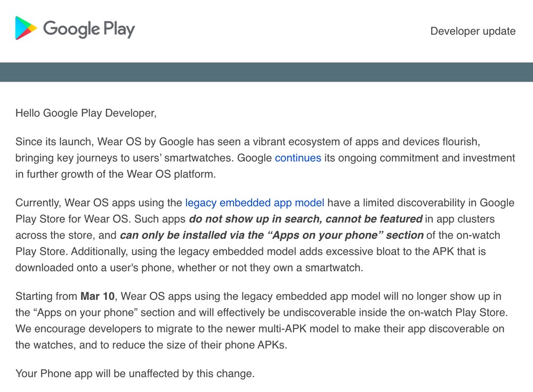This screenshot has width=533, height=392.
Task: Click the line 'in further growth of the Wear OS platform.'
Action: [x=116, y=174]
